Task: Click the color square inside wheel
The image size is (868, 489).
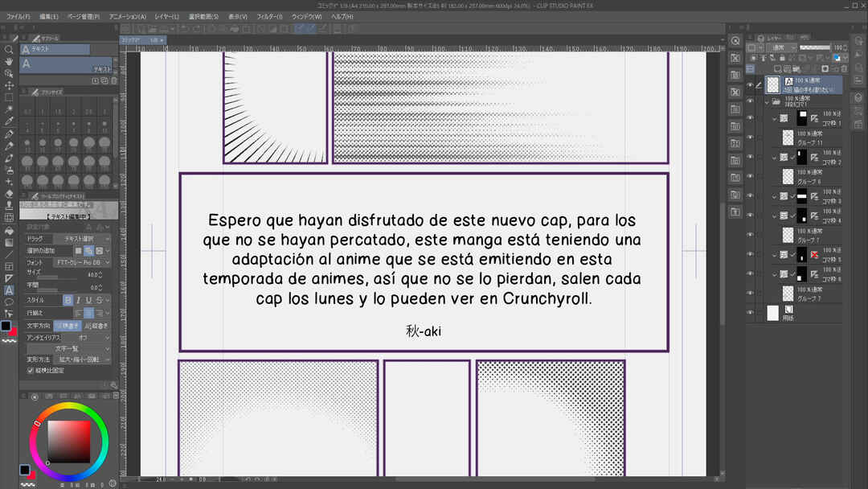Action: pyautogui.click(x=68, y=442)
